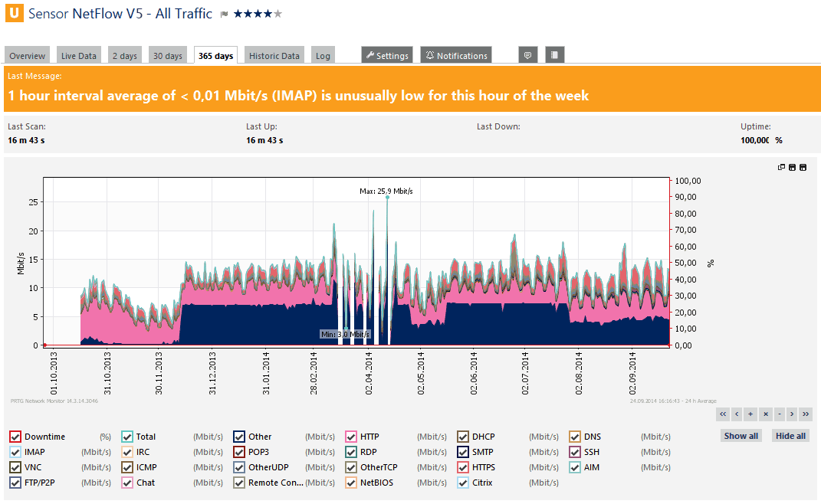Switch to the Historic Data tab

pos(274,54)
